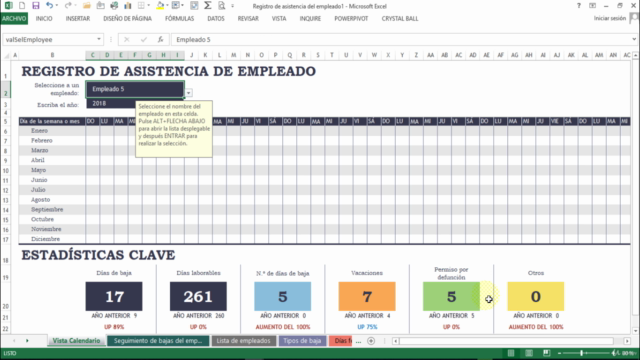The image size is (640, 360).
Task: Select column header C
Action: [93, 55]
